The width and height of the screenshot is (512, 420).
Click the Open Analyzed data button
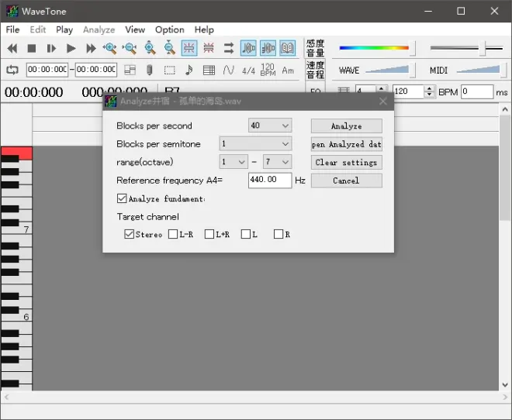tap(347, 144)
